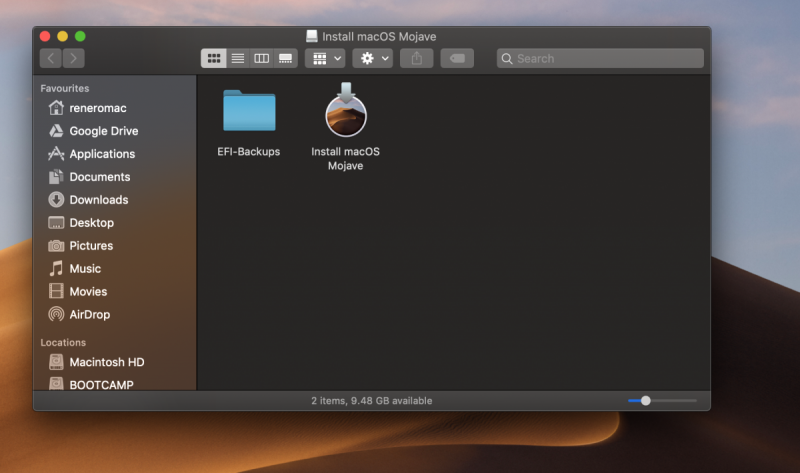This screenshot has height=473, width=800.
Task: Minimize window with the yellow button
Action: pyautogui.click(x=62, y=36)
